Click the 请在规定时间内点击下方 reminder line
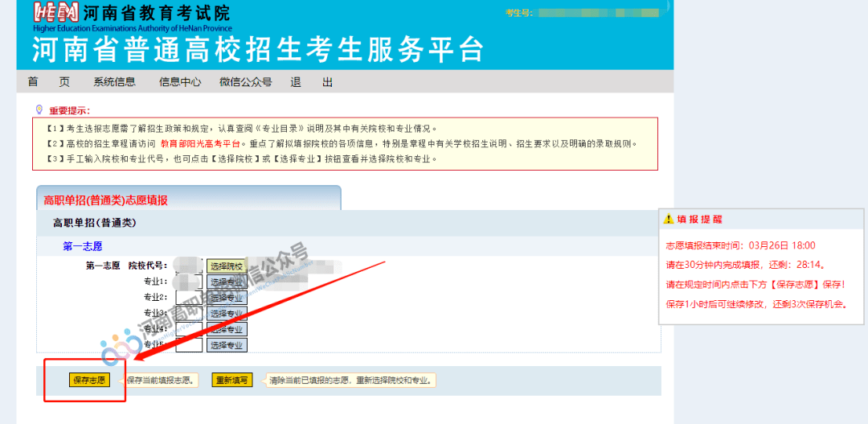Viewport: 868px width, 424px height. tap(755, 285)
